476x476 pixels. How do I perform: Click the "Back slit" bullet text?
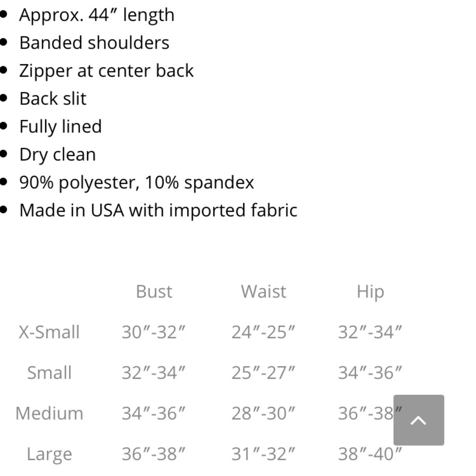(x=53, y=99)
